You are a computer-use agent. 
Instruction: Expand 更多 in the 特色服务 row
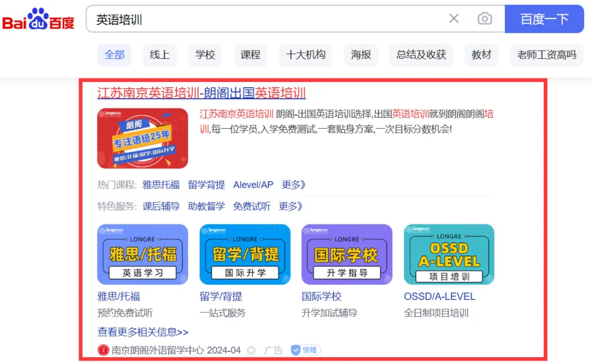point(291,206)
